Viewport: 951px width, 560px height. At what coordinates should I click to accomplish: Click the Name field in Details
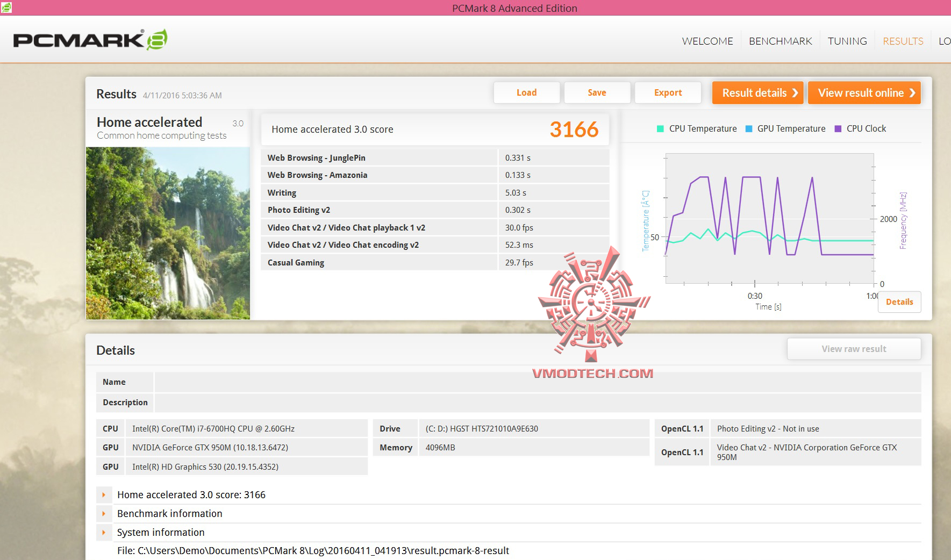click(x=538, y=382)
